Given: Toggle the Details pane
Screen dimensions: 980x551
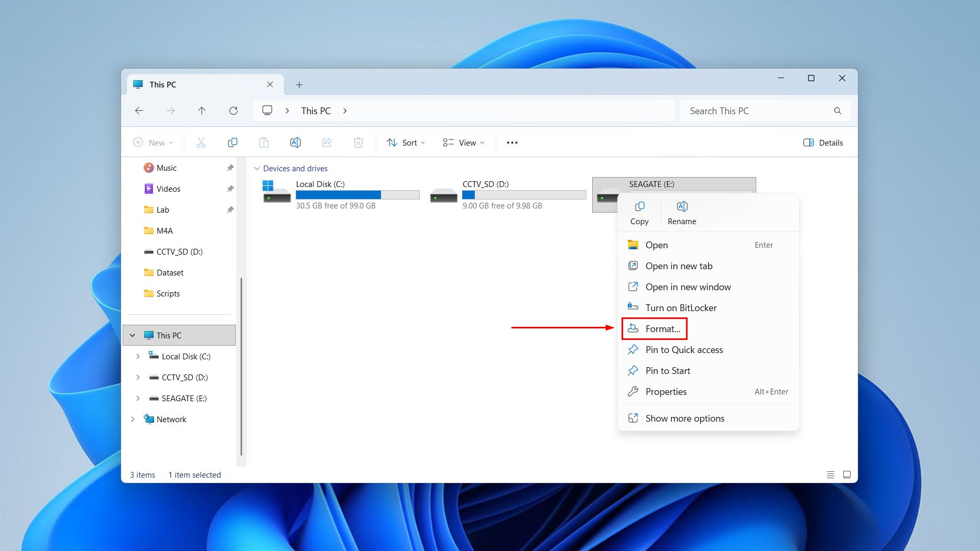Looking at the screenshot, I should coord(823,142).
